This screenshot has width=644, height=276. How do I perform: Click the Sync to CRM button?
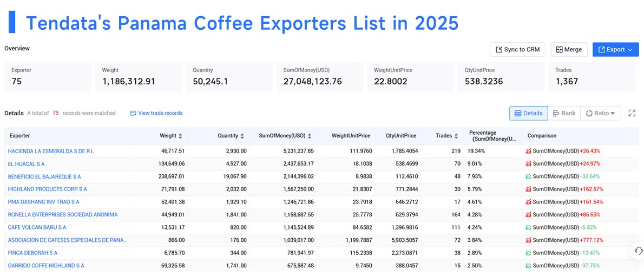point(517,49)
